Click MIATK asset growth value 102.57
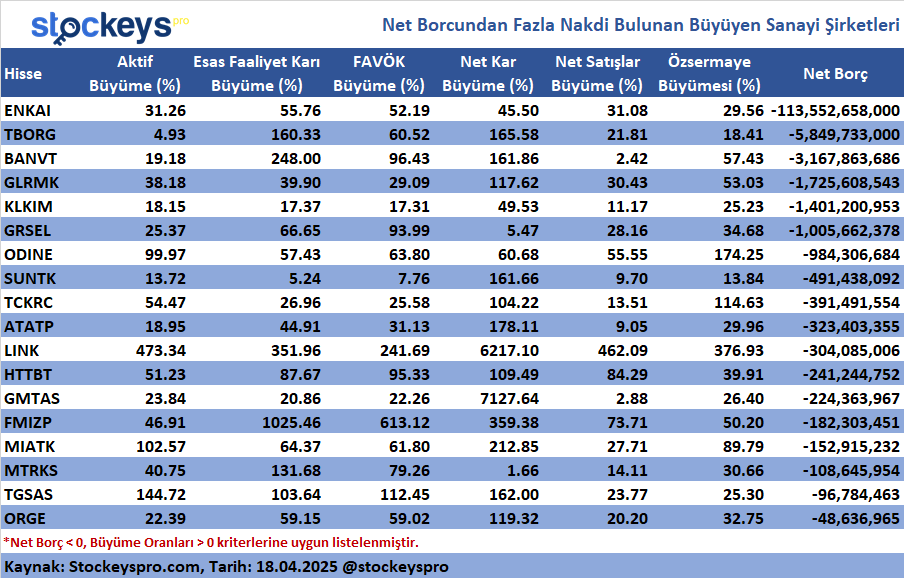The image size is (904, 578). (161, 447)
